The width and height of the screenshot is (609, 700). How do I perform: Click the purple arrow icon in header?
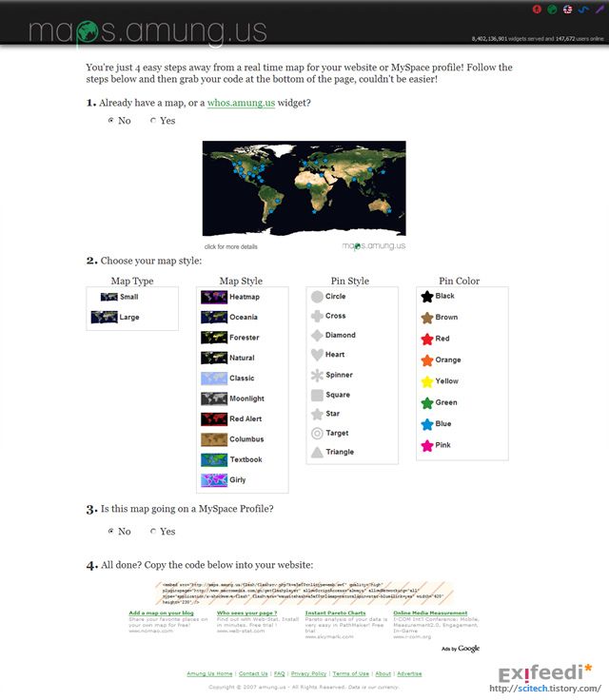tap(599, 9)
